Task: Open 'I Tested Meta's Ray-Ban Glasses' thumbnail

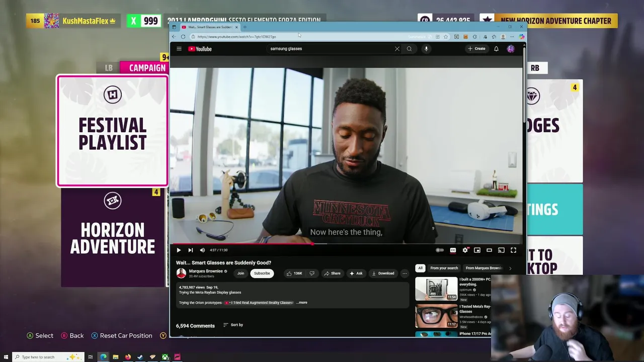Action: pos(436,316)
